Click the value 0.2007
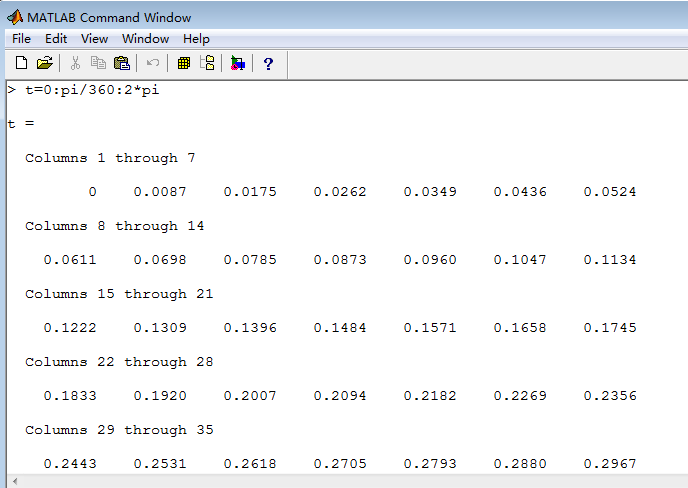The width and height of the screenshot is (688, 488). pos(250,396)
